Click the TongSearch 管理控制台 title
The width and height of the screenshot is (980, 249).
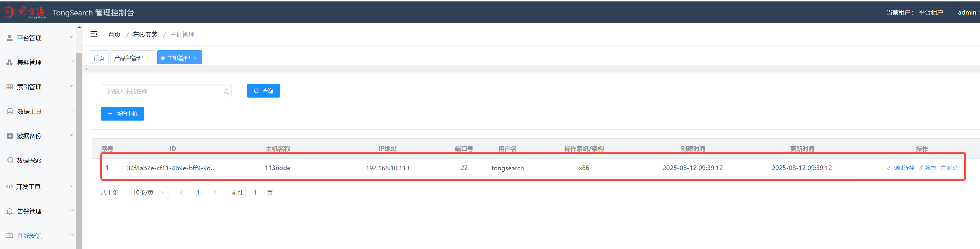pyautogui.click(x=93, y=13)
